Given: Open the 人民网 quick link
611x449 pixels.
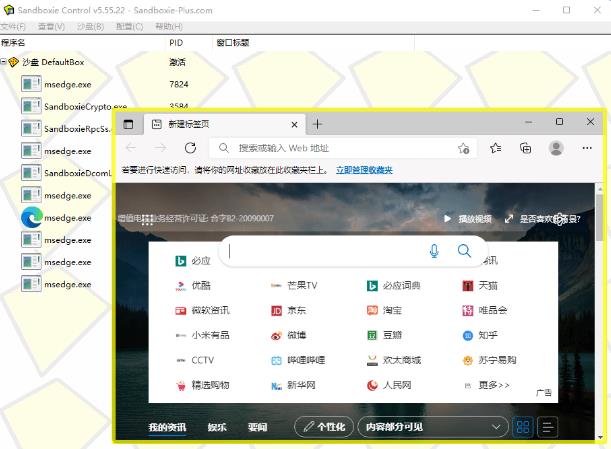Looking at the screenshot, I should [x=389, y=385].
